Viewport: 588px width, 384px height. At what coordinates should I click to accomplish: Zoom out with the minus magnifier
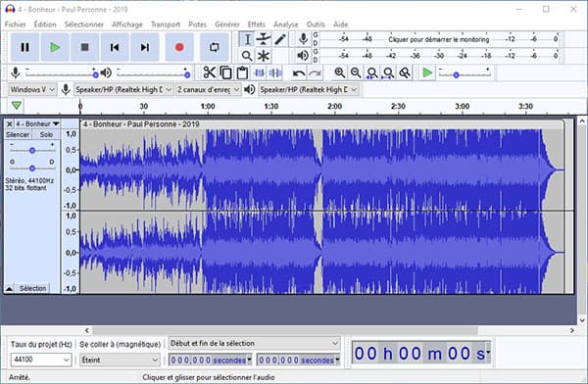[x=356, y=72]
